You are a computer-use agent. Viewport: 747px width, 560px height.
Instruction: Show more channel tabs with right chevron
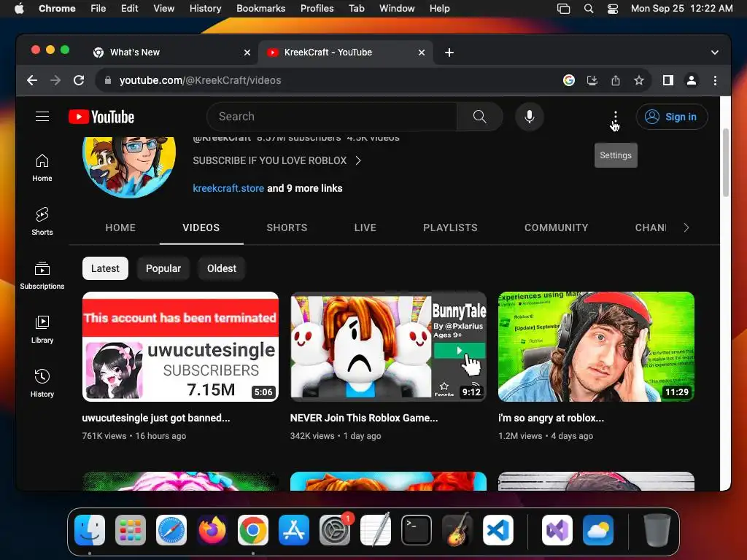point(686,227)
